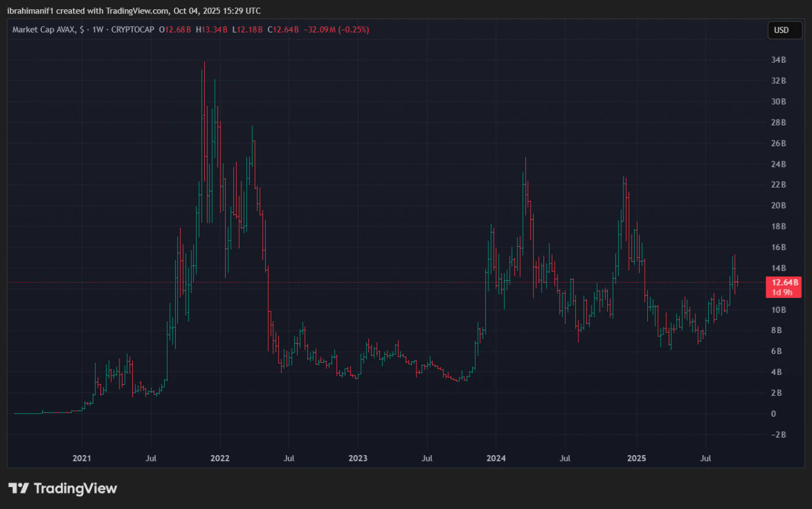Click the TradingView wordmark text
812x509 pixels.
pyautogui.click(x=75, y=489)
